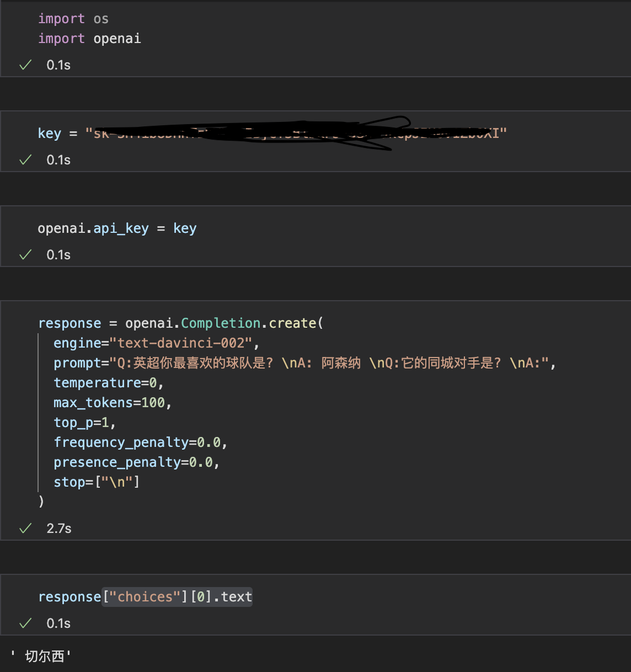This screenshot has height=672, width=631.
Task: Click the 'import openai' line
Action: click(x=89, y=39)
